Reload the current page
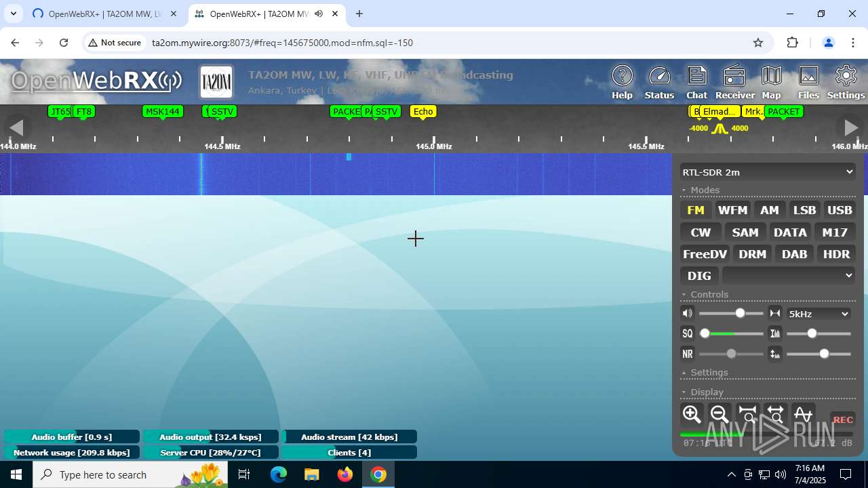This screenshot has height=488, width=868. click(x=64, y=43)
